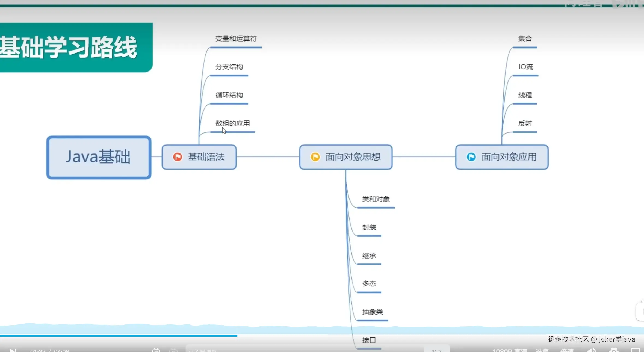The height and width of the screenshot is (352, 644).
Task: Click the 发送 send danmaku button
Action: [x=437, y=350]
